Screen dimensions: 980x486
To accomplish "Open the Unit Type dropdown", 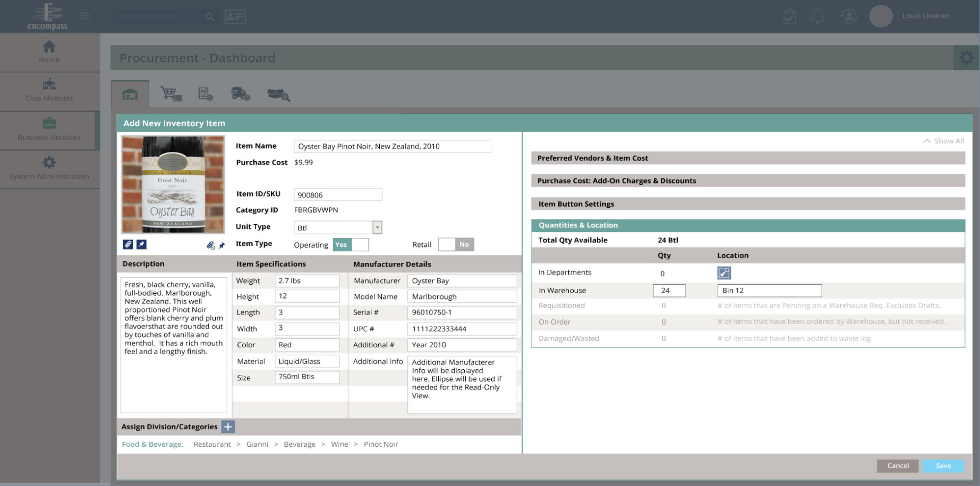I will click(x=377, y=228).
